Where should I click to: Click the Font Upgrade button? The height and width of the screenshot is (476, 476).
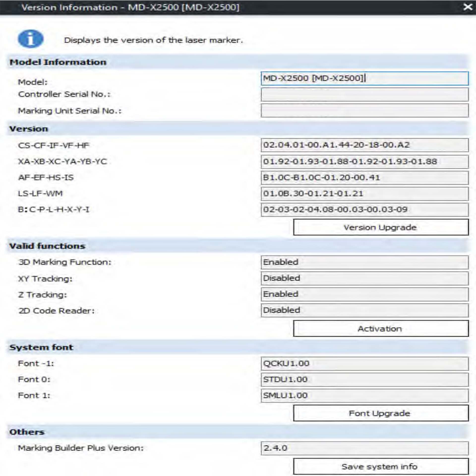tap(381, 413)
